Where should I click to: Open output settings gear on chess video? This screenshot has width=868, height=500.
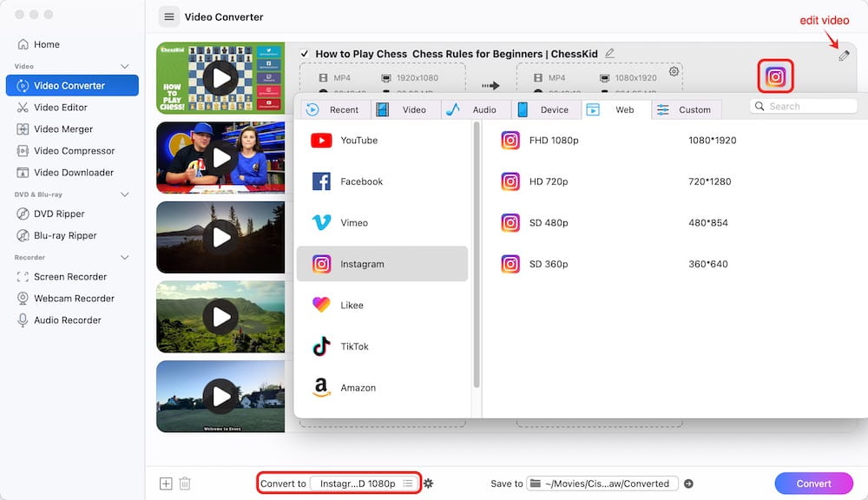(674, 71)
